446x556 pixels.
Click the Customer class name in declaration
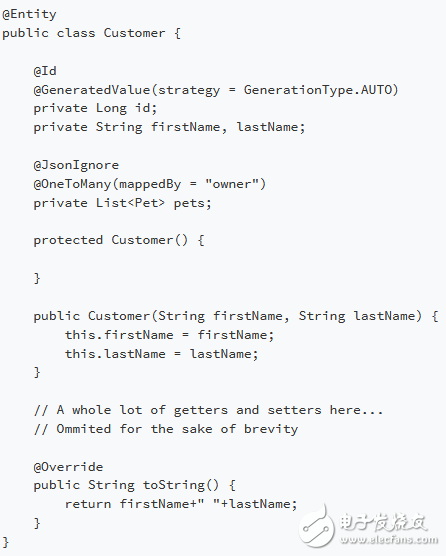click(134, 33)
